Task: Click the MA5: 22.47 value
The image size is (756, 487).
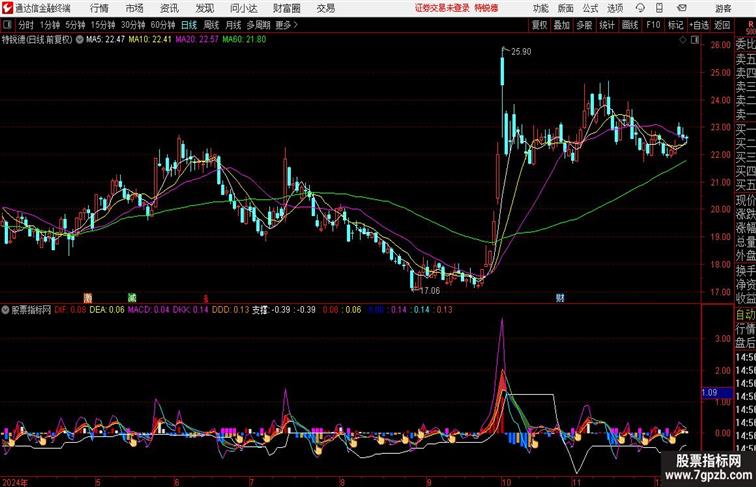Action: coord(105,40)
